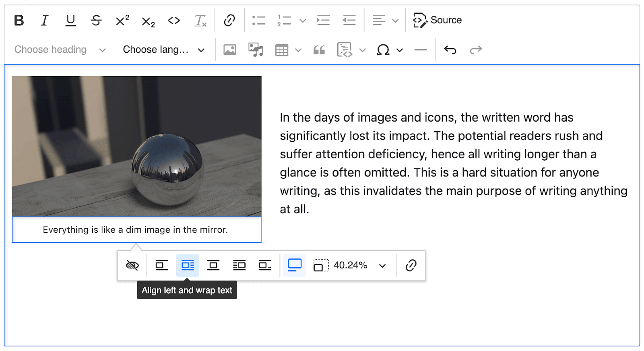Apply superscript formatting

point(122,20)
